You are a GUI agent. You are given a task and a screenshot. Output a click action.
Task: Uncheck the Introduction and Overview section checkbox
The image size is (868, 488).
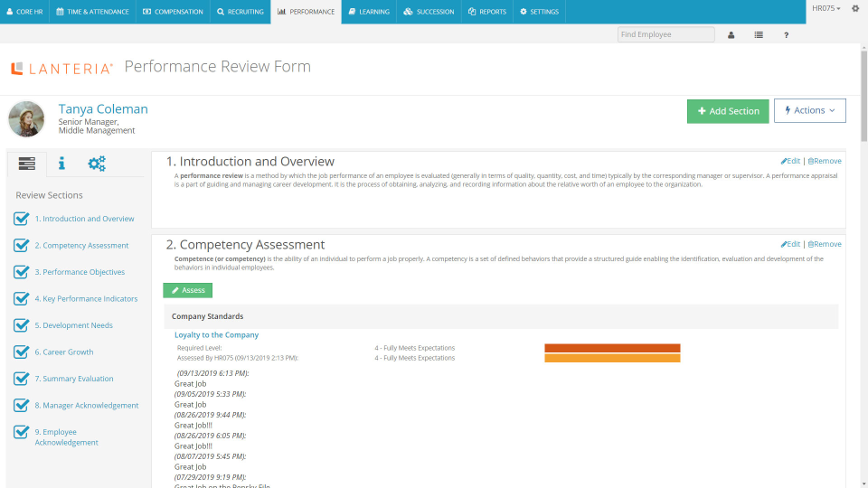(x=21, y=219)
